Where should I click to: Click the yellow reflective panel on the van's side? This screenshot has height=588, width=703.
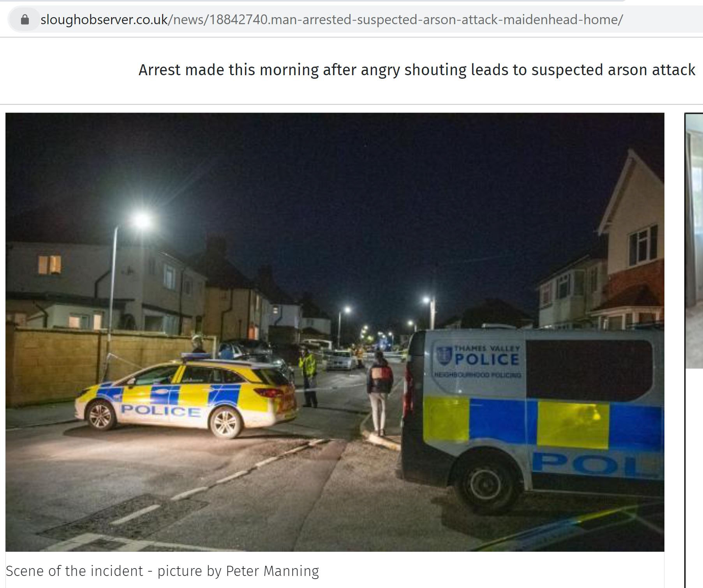click(x=573, y=425)
